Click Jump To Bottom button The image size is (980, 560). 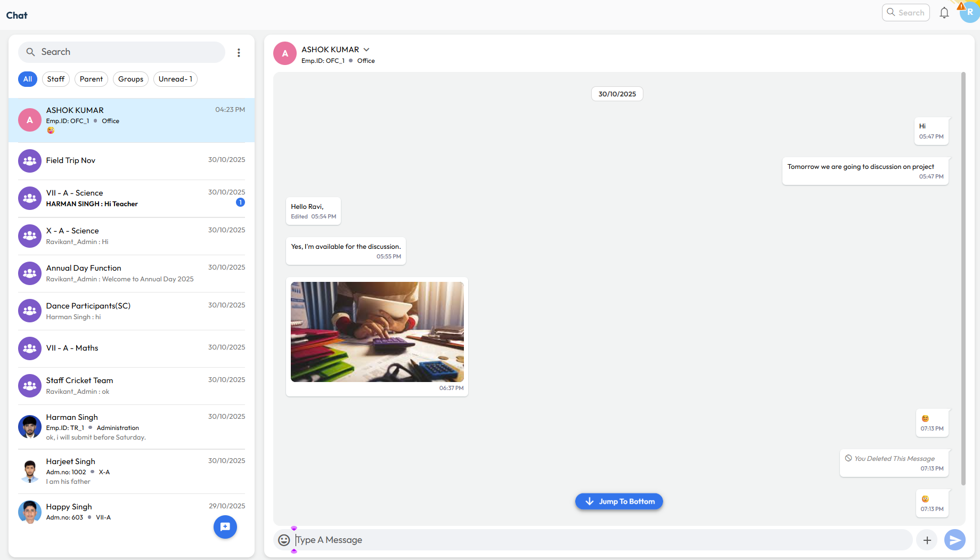619,501
